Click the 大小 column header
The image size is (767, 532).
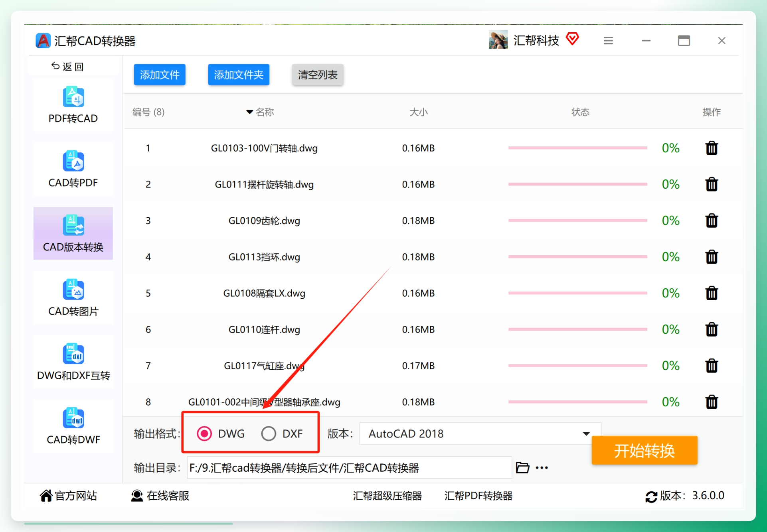coord(418,112)
